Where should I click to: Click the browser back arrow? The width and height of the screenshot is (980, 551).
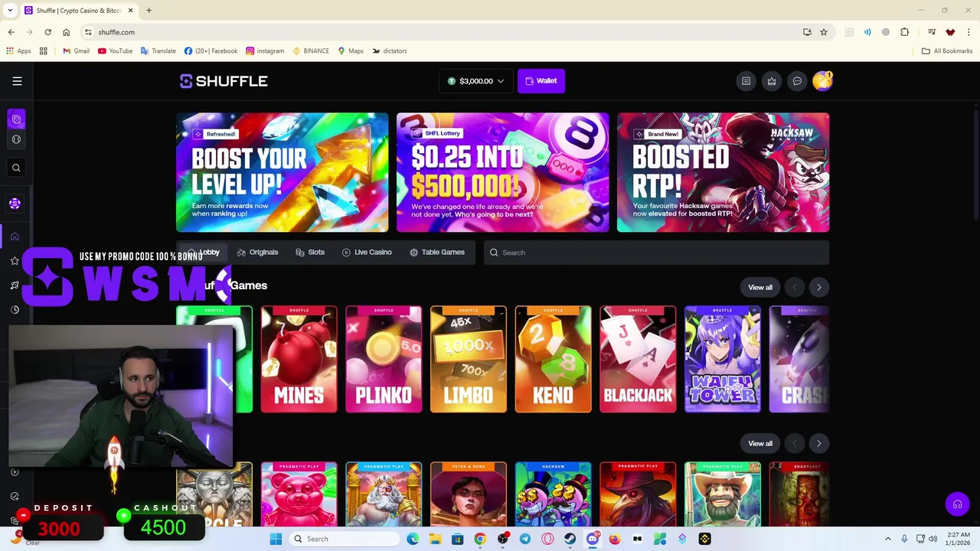click(11, 32)
